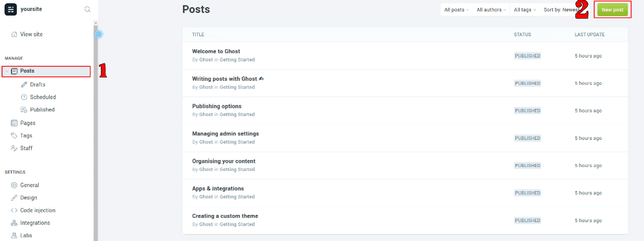Image resolution: width=644 pixels, height=241 pixels.
Task: Click the yoursite site name
Action: click(x=31, y=9)
